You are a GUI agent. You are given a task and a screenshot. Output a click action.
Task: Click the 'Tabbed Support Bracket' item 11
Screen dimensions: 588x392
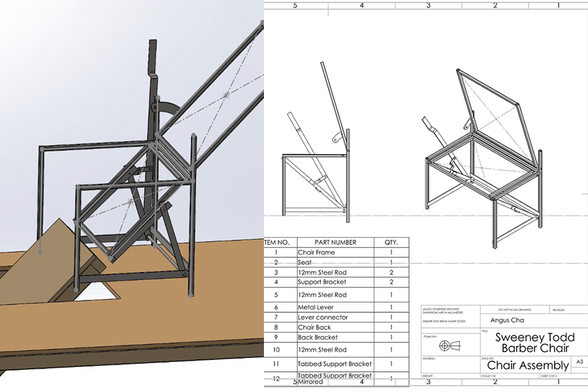(335, 363)
